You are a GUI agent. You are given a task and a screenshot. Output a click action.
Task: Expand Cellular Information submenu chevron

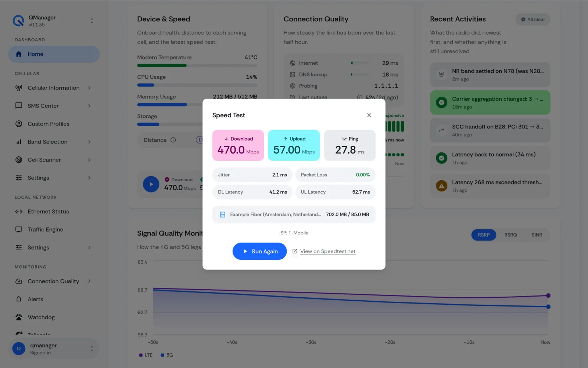[89, 88]
